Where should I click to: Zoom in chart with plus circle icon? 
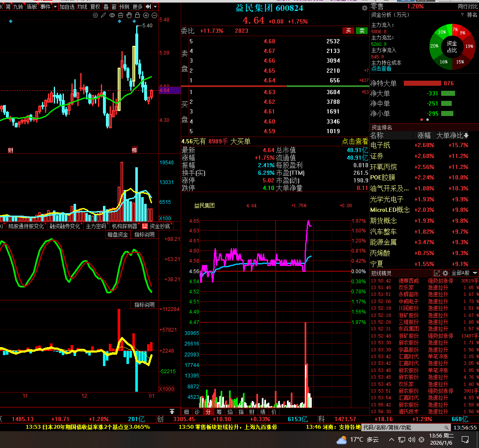point(146,15)
